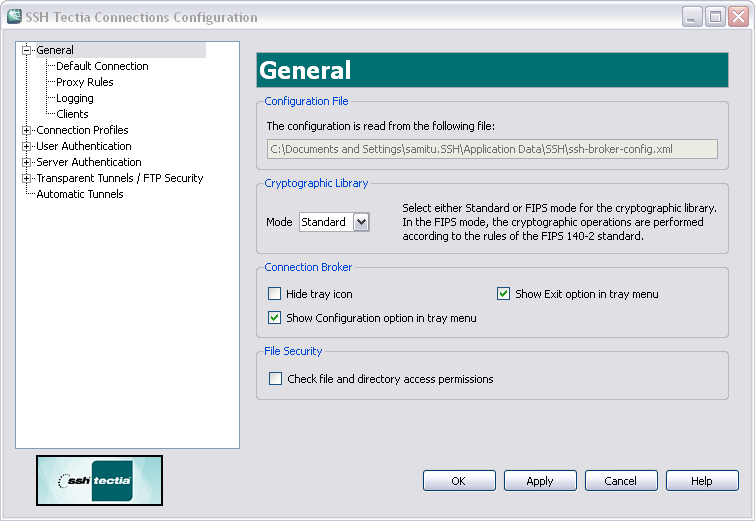
Task: Collapse the General tree node
Action: pyautogui.click(x=26, y=50)
